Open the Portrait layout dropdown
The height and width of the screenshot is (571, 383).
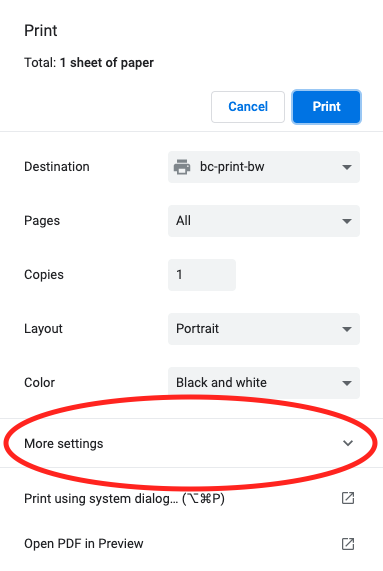264,328
